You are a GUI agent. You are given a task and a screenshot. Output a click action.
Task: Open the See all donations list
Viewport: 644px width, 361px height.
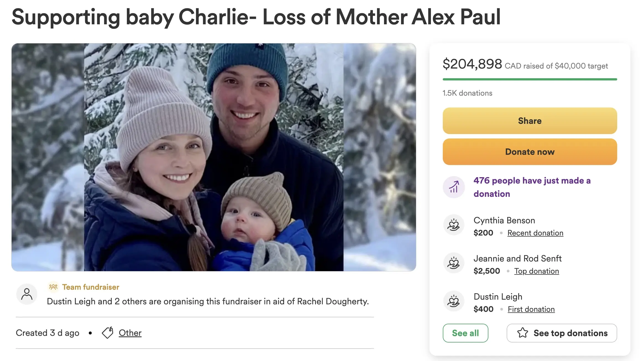(x=465, y=333)
